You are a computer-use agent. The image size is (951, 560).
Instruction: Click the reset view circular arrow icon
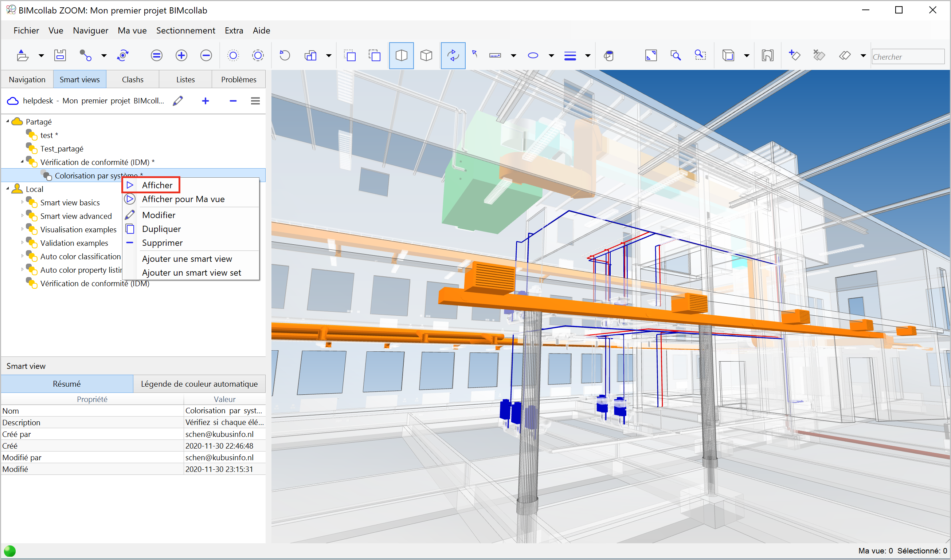[285, 55]
